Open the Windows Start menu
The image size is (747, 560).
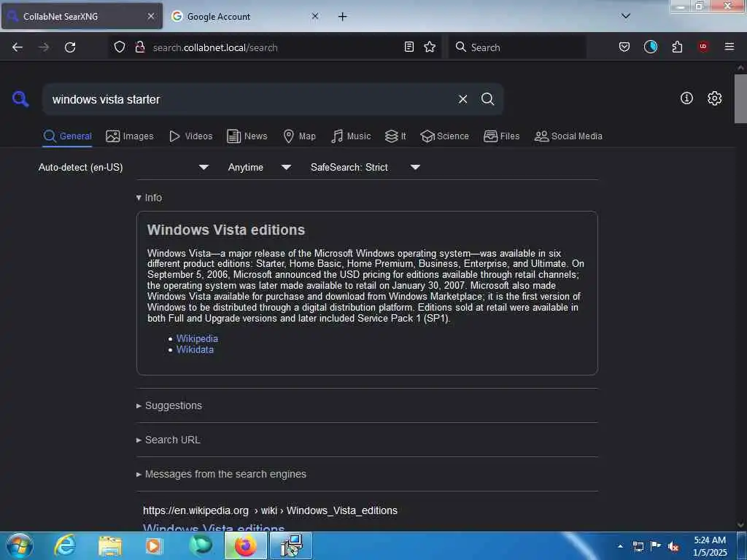click(x=20, y=545)
